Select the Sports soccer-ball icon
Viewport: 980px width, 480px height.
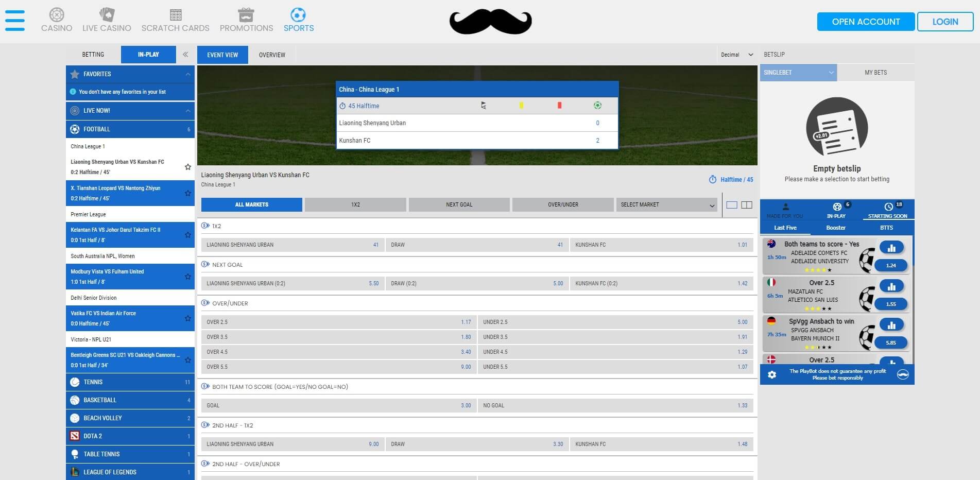299,15
